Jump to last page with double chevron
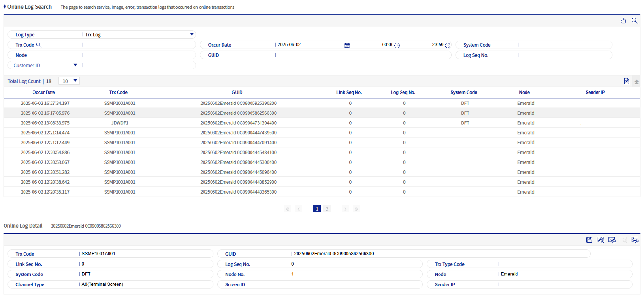 coord(356,209)
